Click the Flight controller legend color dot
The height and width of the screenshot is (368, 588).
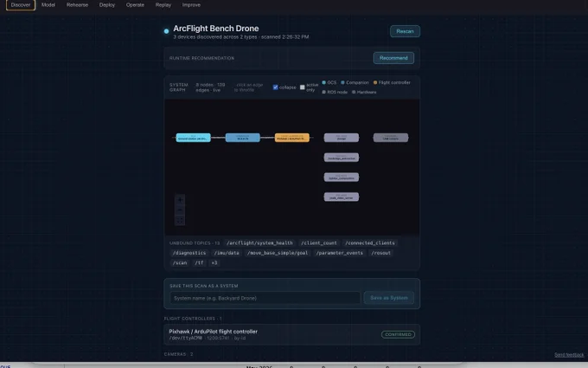click(375, 82)
